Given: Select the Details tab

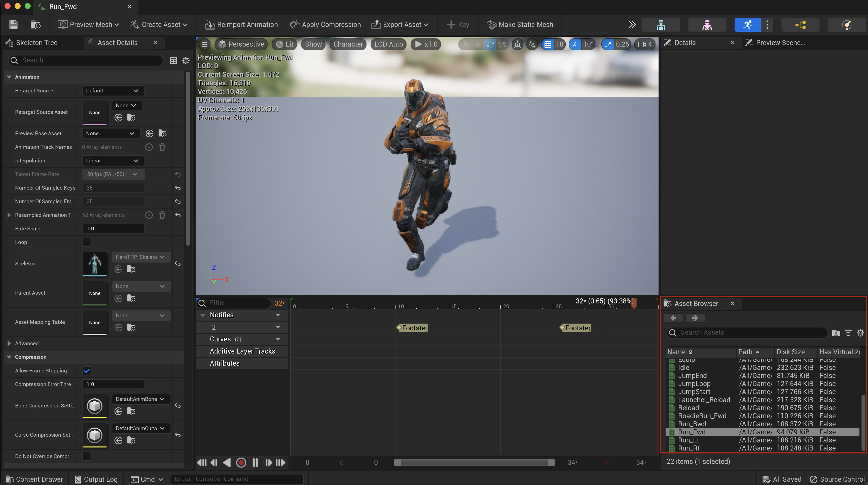Looking at the screenshot, I should [x=685, y=43].
